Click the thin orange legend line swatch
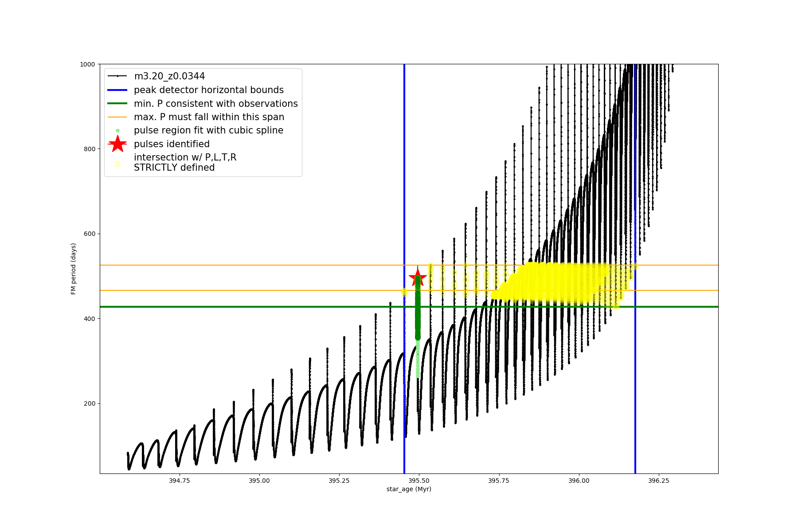Screen dimensions: 798x532 pos(117,117)
